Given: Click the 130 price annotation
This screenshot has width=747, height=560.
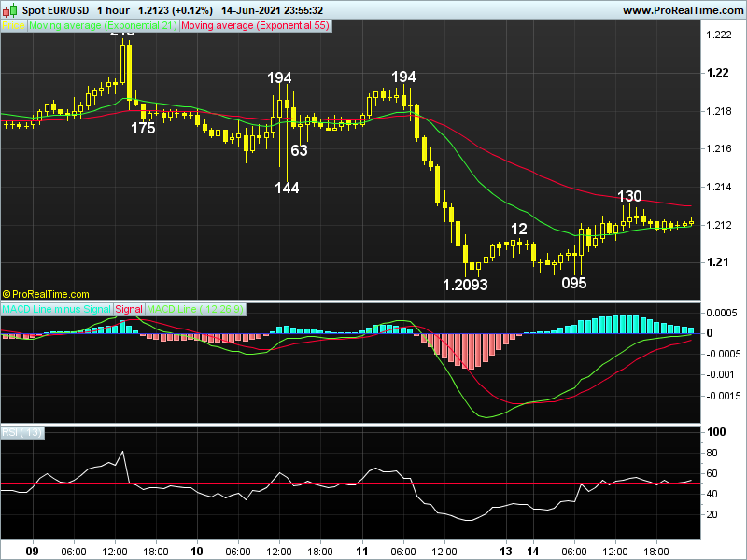Looking at the screenshot, I should coord(629,196).
